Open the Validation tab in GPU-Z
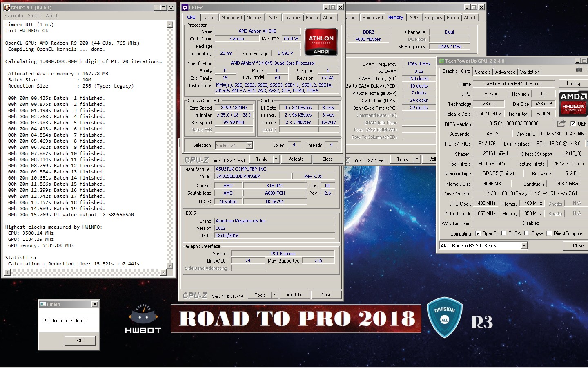This screenshot has height=368, width=588. [x=530, y=72]
